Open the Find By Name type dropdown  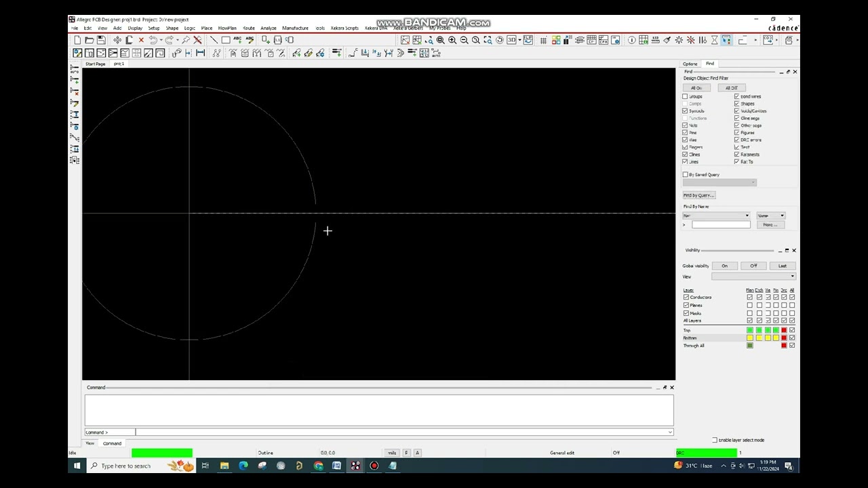(x=717, y=216)
